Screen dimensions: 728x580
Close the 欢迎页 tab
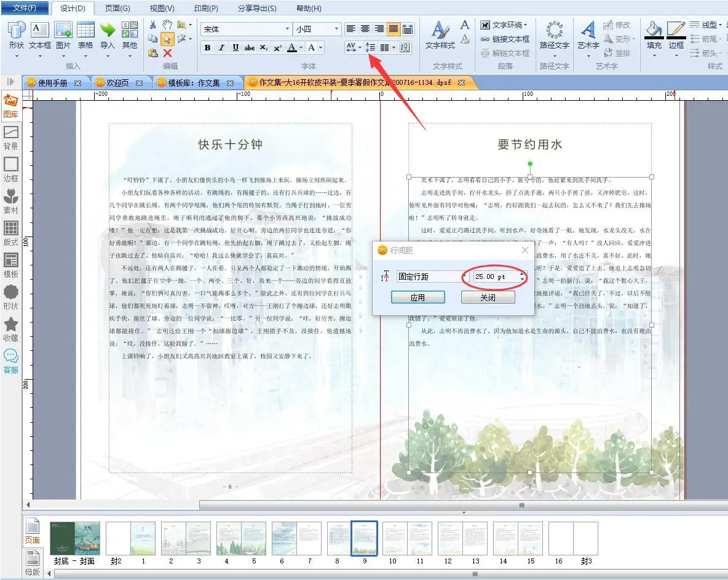140,83
